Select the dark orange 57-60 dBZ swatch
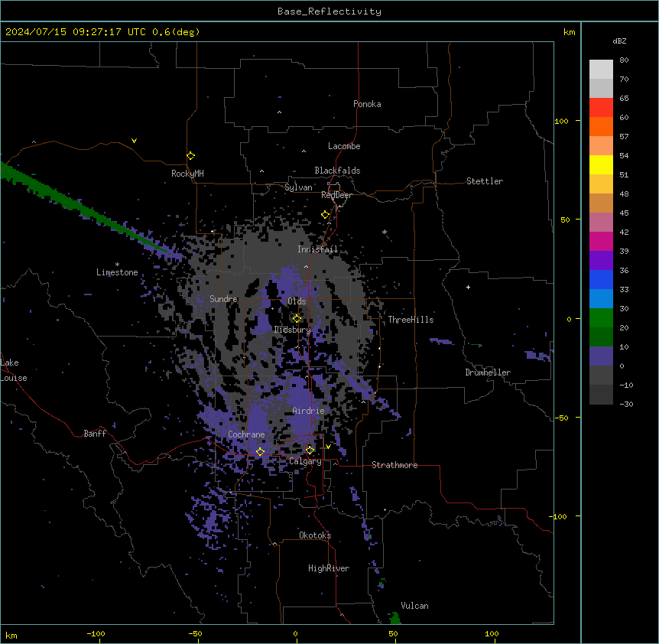659x644 pixels. 601,126
